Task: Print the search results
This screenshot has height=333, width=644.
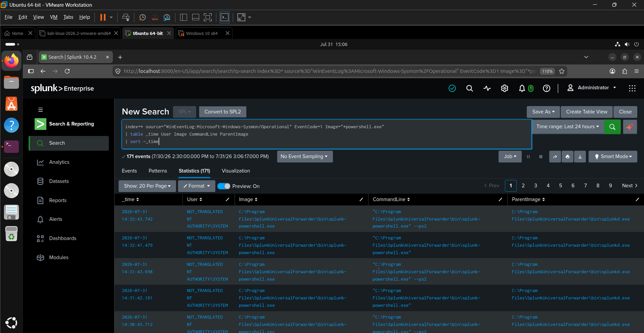Action: click(x=567, y=156)
